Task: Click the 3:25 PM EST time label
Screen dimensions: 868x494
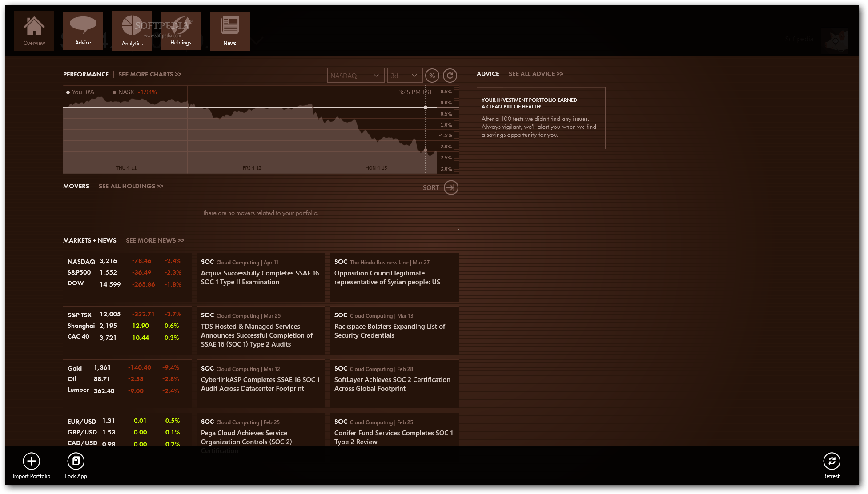Action: tap(415, 92)
